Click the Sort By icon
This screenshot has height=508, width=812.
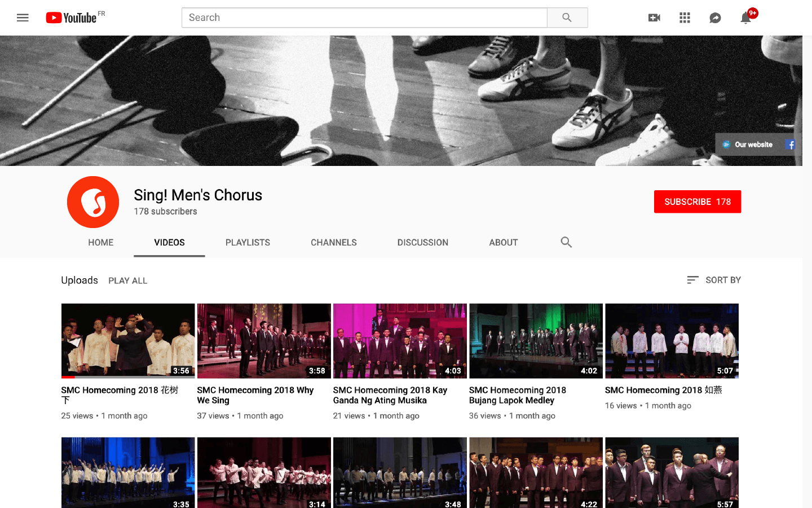693,280
